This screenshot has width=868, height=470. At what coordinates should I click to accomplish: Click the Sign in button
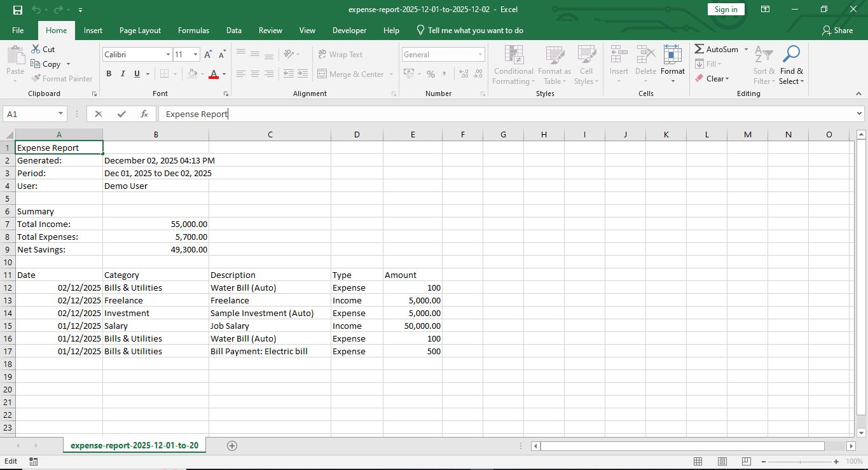pos(726,10)
